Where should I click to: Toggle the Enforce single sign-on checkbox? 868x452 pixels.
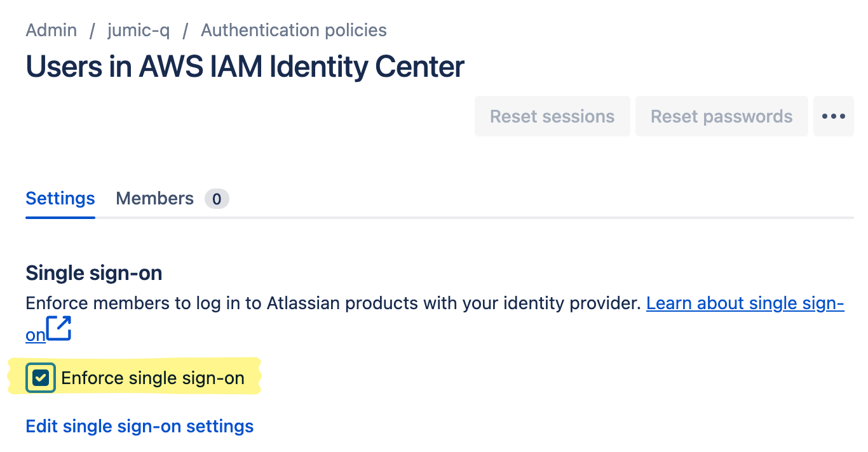(41, 378)
